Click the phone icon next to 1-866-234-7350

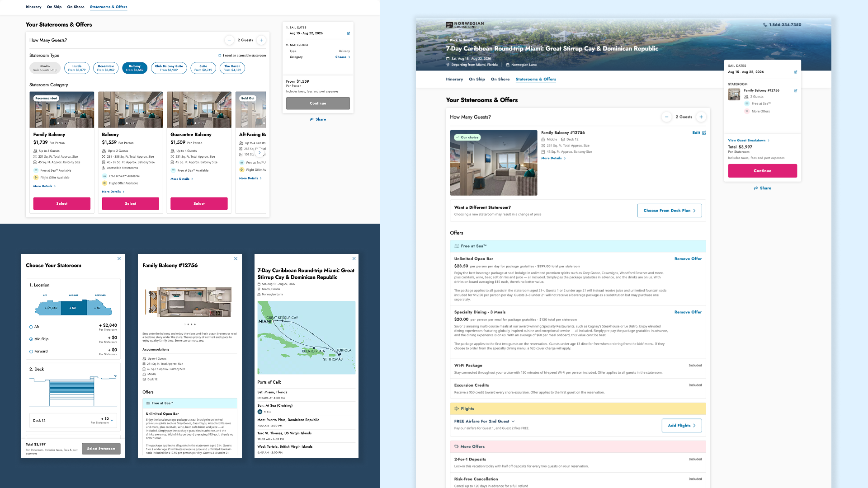(x=765, y=25)
